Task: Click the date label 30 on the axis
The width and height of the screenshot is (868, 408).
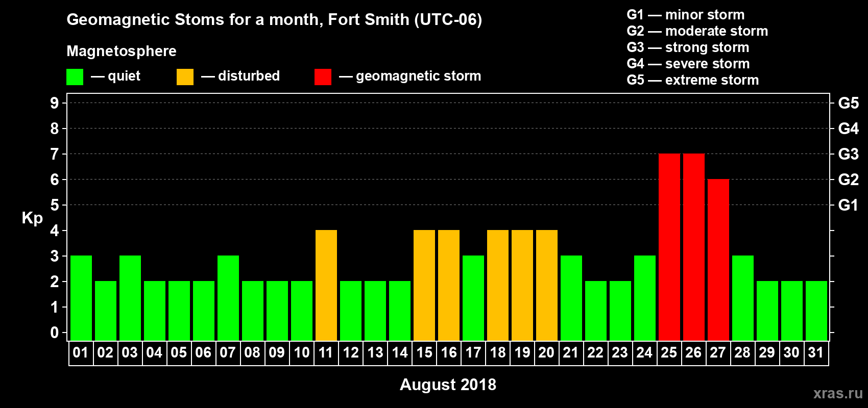Action: coord(791,352)
